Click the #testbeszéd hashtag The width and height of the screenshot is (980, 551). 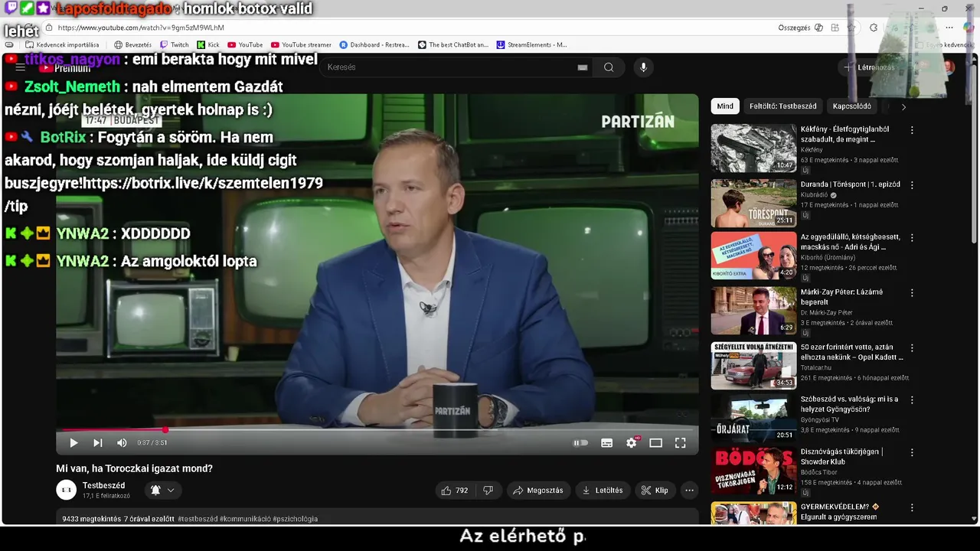(x=198, y=519)
